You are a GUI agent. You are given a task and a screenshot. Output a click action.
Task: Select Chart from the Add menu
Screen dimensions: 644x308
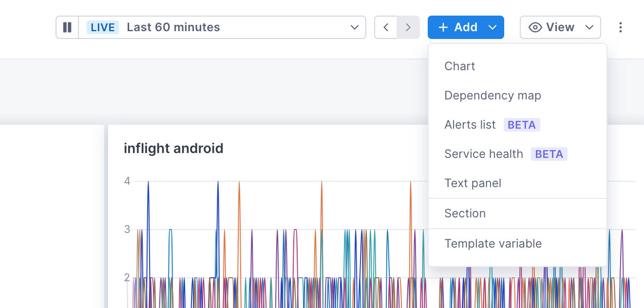click(459, 66)
